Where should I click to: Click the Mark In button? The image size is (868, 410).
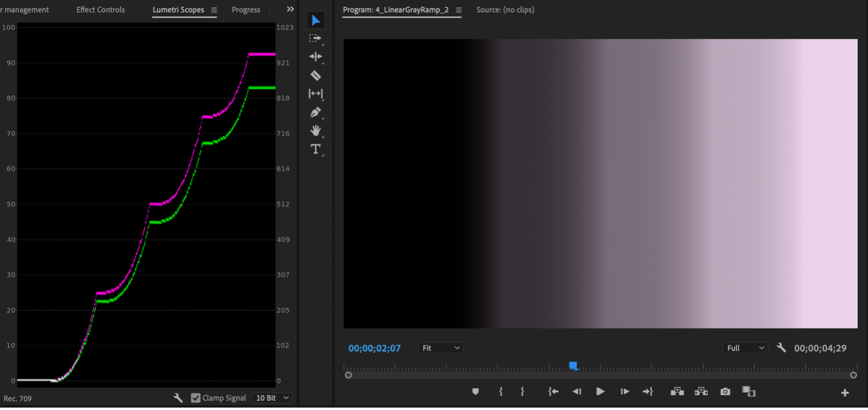pyautogui.click(x=501, y=391)
